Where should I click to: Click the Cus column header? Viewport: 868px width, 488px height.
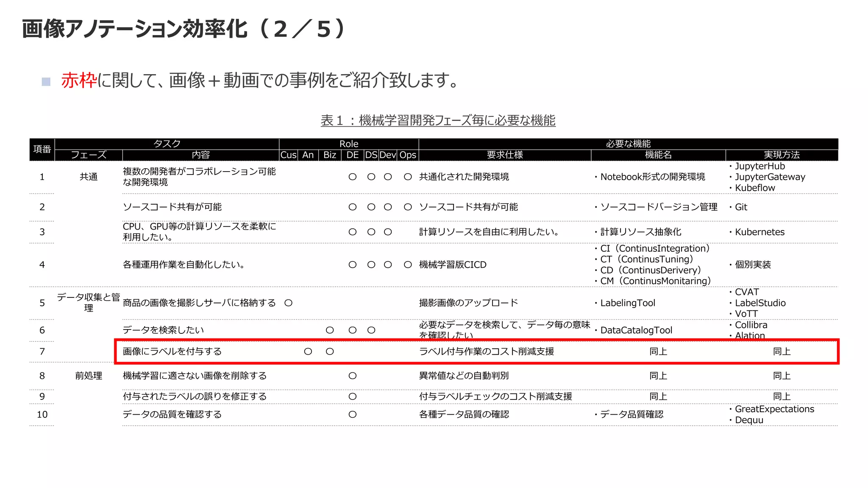tap(288, 155)
